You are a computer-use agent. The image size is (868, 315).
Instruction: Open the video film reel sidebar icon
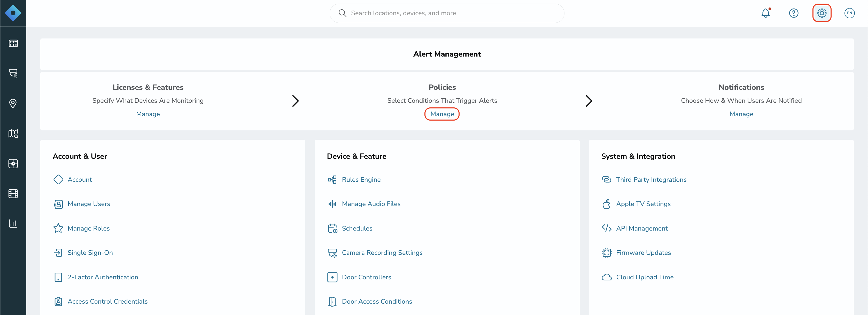(x=13, y=194)
